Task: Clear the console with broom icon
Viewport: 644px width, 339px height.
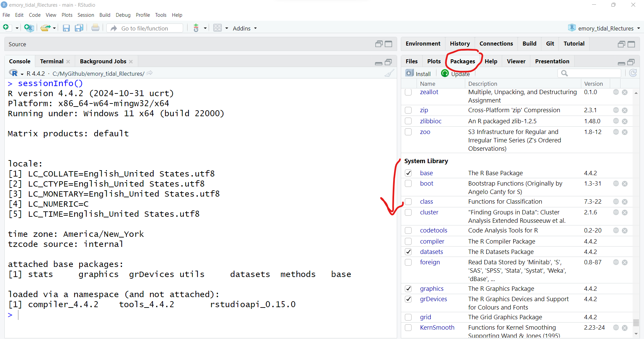Action: tap(389, 73)
